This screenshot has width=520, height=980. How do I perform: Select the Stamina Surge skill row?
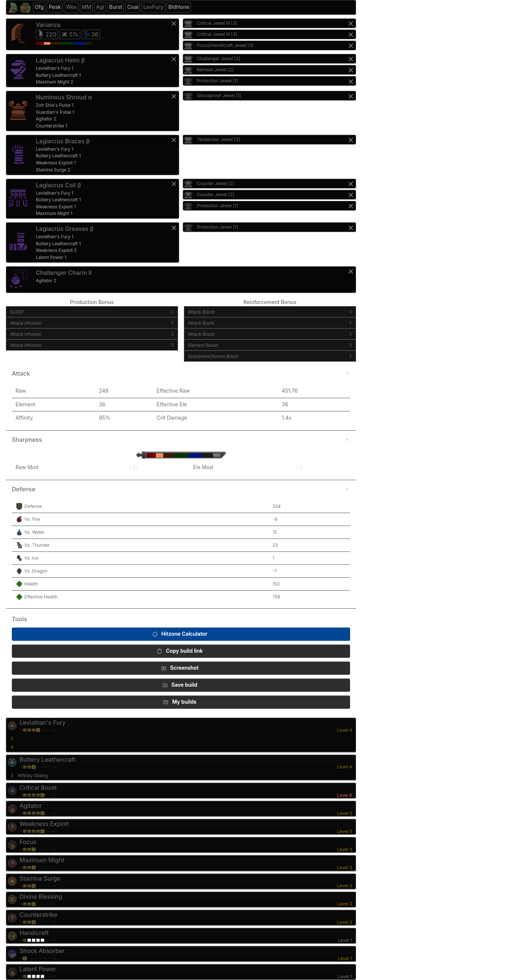(x=181, y=881)
